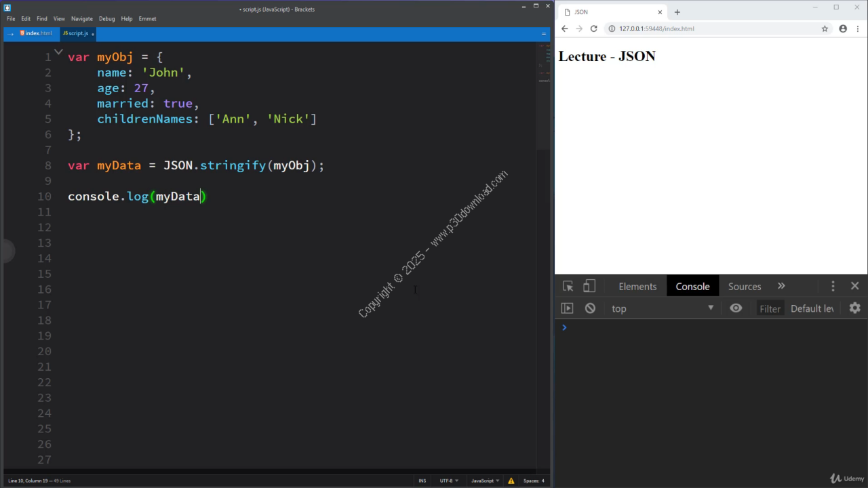The image size is (868, 488).
Task: Click the Chrome address bar URL
Action: tap(656, 28)
